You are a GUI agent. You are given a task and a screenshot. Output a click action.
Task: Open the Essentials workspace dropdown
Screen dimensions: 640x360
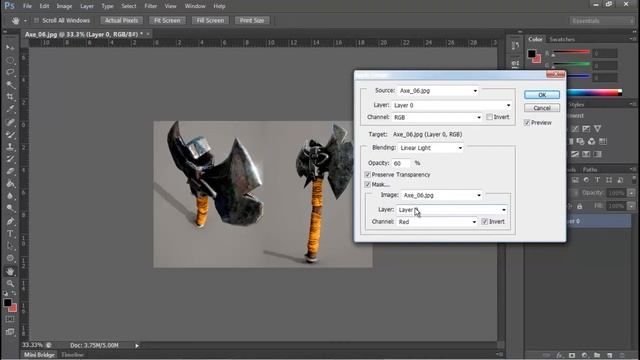point(602,21)
